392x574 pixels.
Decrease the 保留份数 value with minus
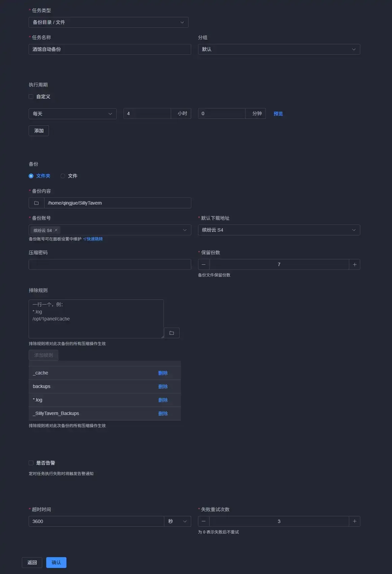(203, 264)
